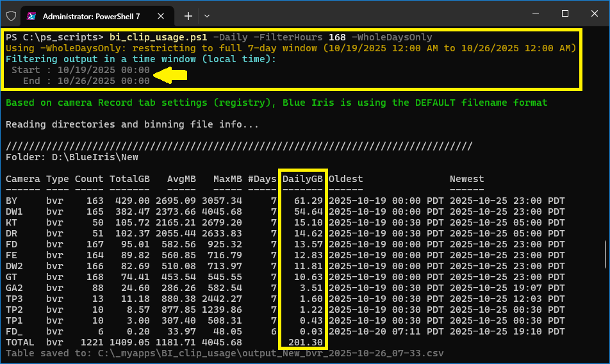Expand the new tab profile dropdown chevron
This screenshot has height=364, width=610.
click(207, 15)
